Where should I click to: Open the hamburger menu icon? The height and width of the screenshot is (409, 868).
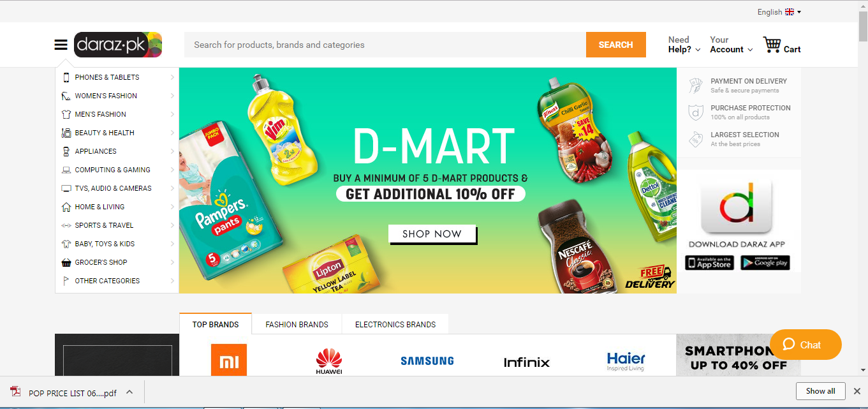coord(61,45)
